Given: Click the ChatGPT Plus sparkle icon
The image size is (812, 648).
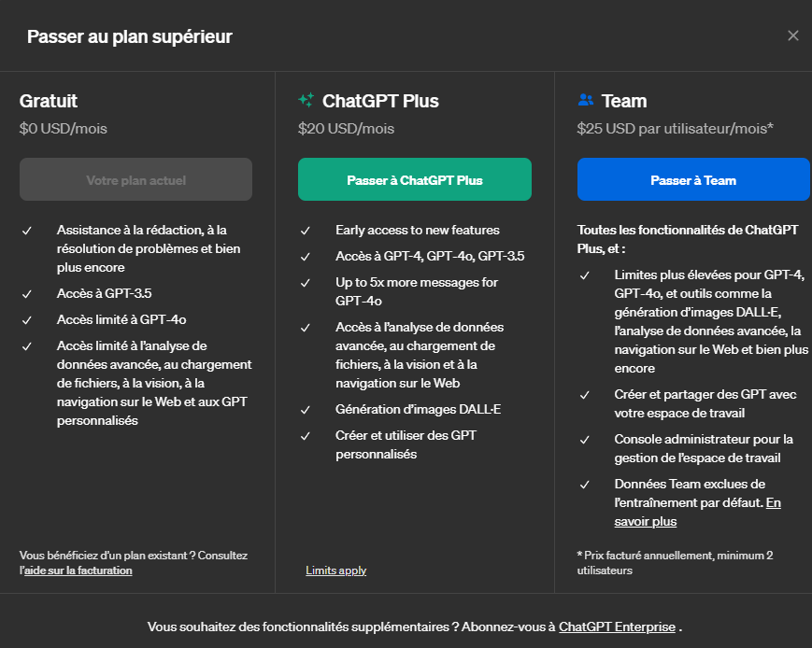Looking at the screenshot, I should click(306, 100).
